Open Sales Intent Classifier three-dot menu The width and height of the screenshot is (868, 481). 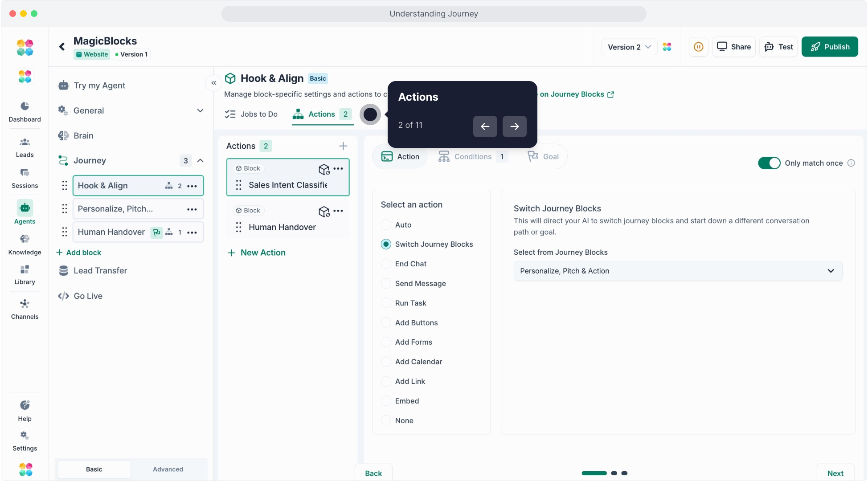338,168
